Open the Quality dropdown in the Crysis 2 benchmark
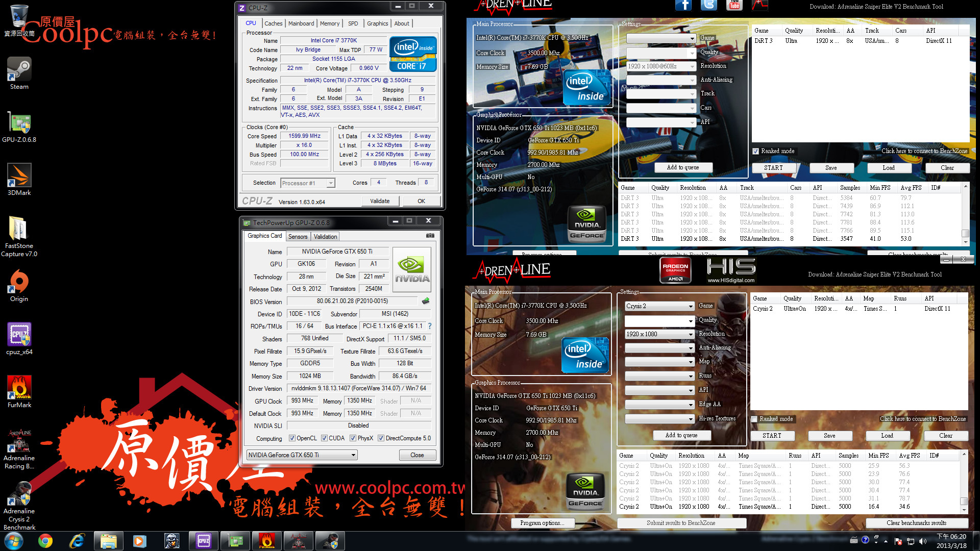This screenshot has height=551, width=980. tap(659, 320)
